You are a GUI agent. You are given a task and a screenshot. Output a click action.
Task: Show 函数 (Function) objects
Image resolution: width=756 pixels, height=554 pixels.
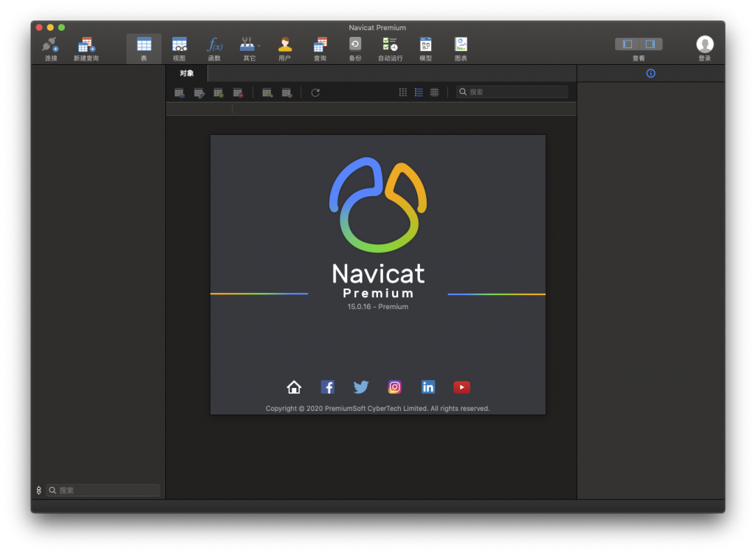(214, 49)
